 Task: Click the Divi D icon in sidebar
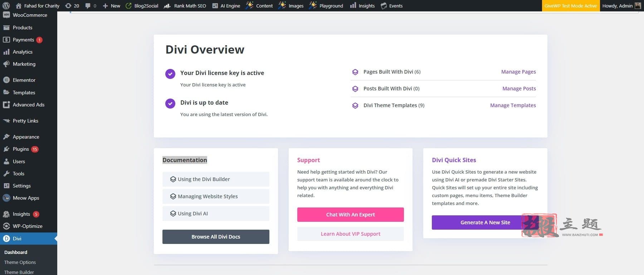point(6,239)
